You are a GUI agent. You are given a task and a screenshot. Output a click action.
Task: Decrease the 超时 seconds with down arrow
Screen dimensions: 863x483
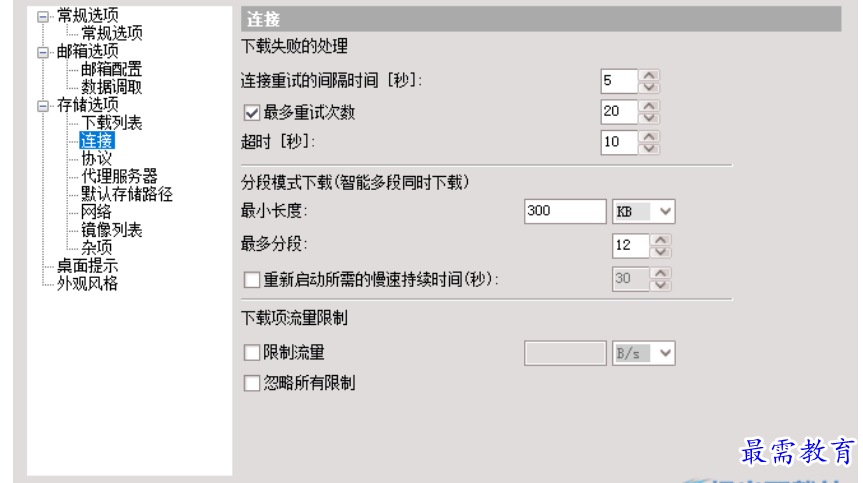click(x=649, y=149)
